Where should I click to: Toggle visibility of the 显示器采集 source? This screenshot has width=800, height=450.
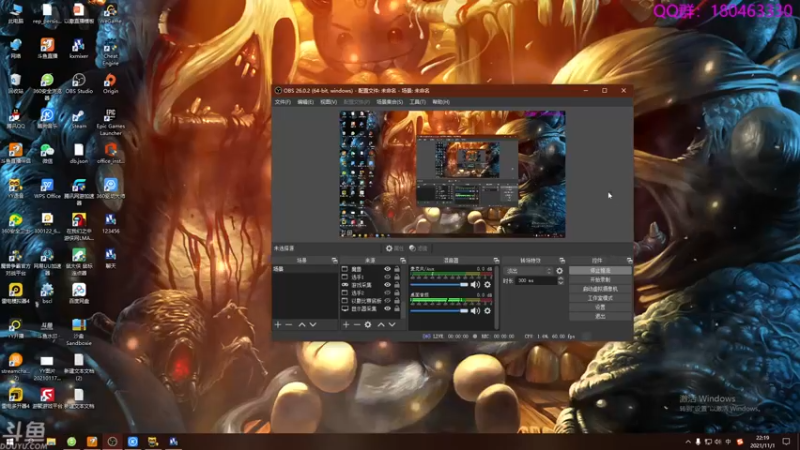[387, 309]
